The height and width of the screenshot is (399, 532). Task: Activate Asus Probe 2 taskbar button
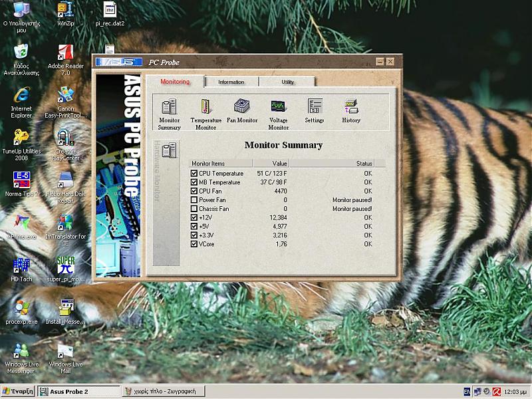[x=78, y=392]
